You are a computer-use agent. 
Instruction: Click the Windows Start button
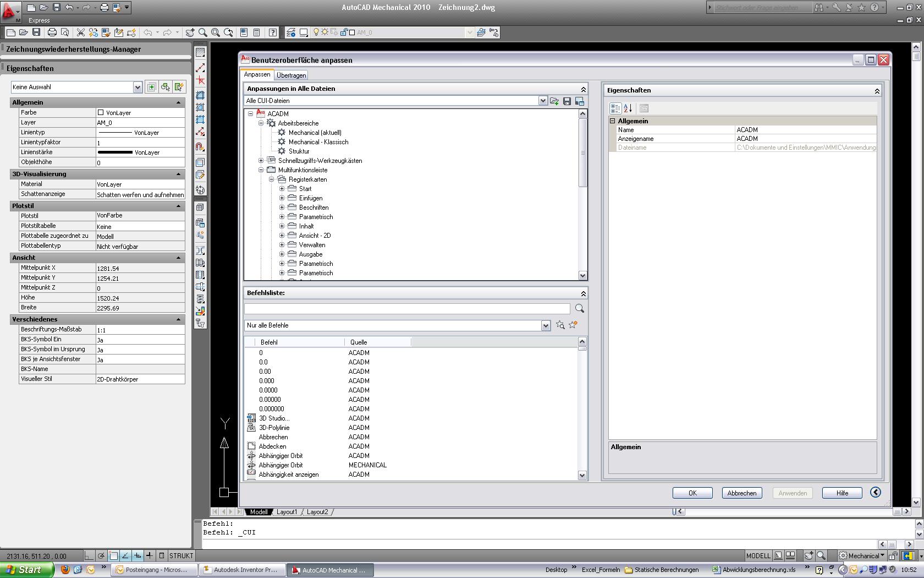click(27, 570)
